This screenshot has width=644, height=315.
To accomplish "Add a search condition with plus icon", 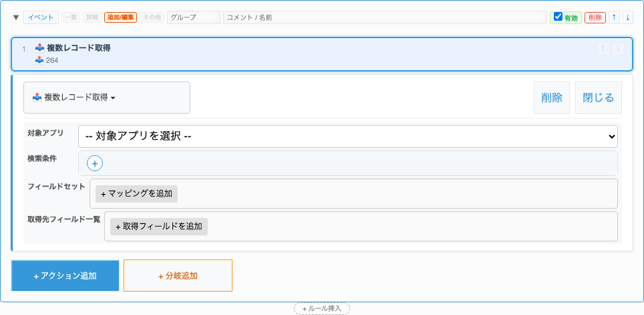I will (95, 164).
